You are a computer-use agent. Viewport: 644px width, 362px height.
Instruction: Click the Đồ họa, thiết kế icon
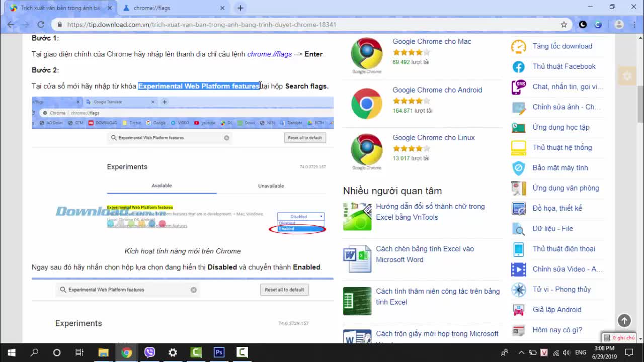518,208
